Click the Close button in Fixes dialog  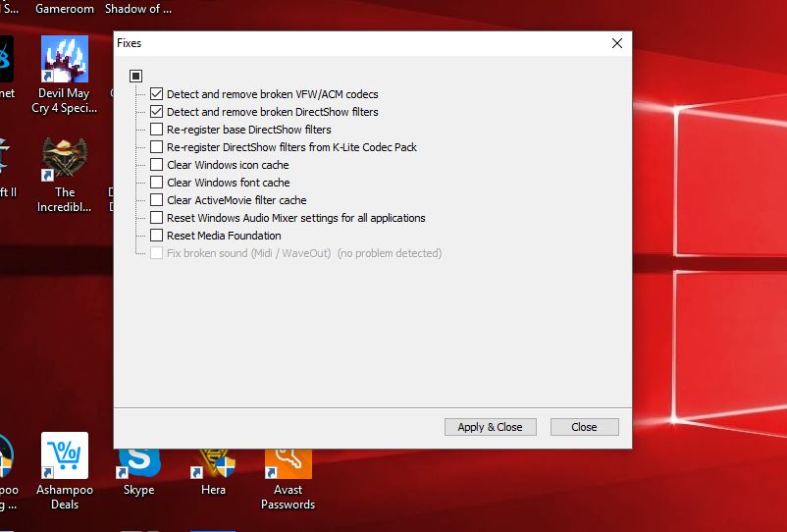[x=585, y=427]
